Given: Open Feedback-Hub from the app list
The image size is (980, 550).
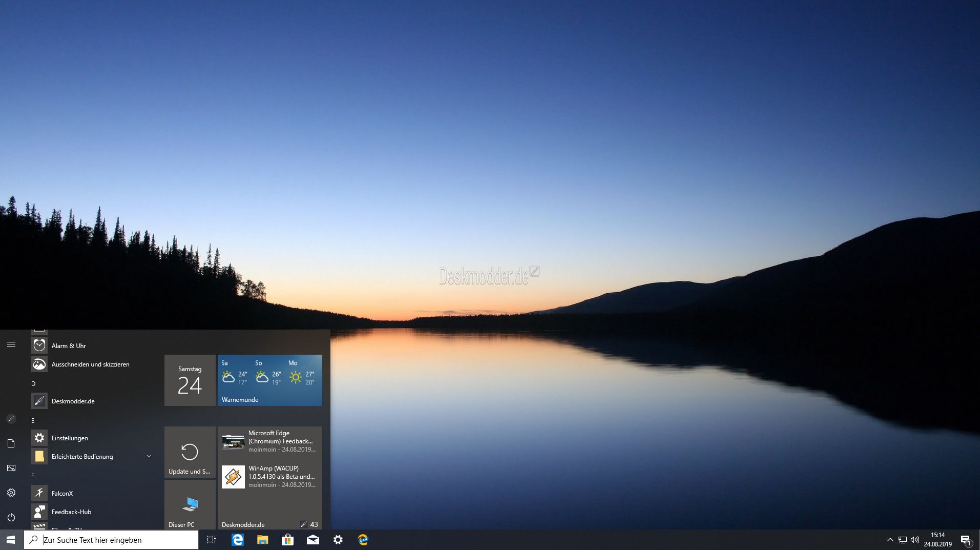Looking at the screenshot, I should pyautogui.click(x=93, y=512).
